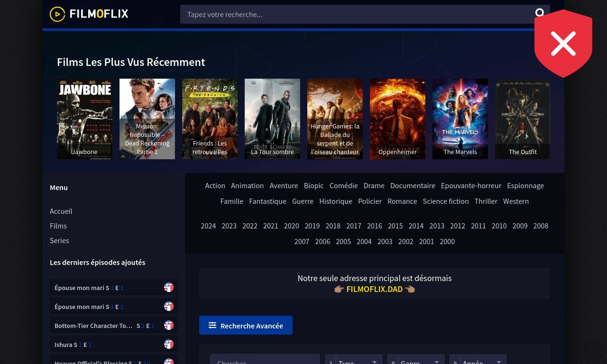Image resolution: width=607 pixels, height=364 pixels.
Task: Click the search magnifier icon
Action: pyautogui.click(x=540, y=13)
